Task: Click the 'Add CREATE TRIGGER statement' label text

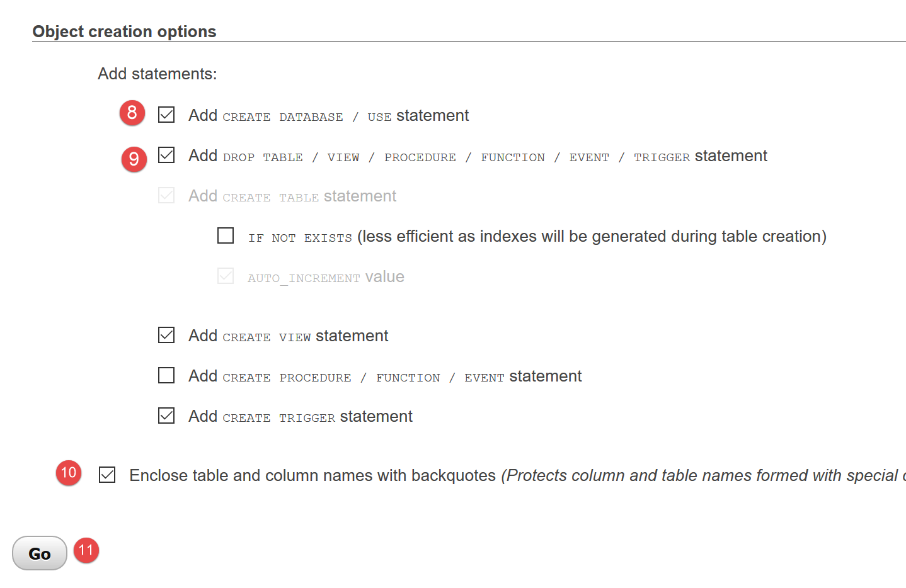Action: tap(300, 417)
